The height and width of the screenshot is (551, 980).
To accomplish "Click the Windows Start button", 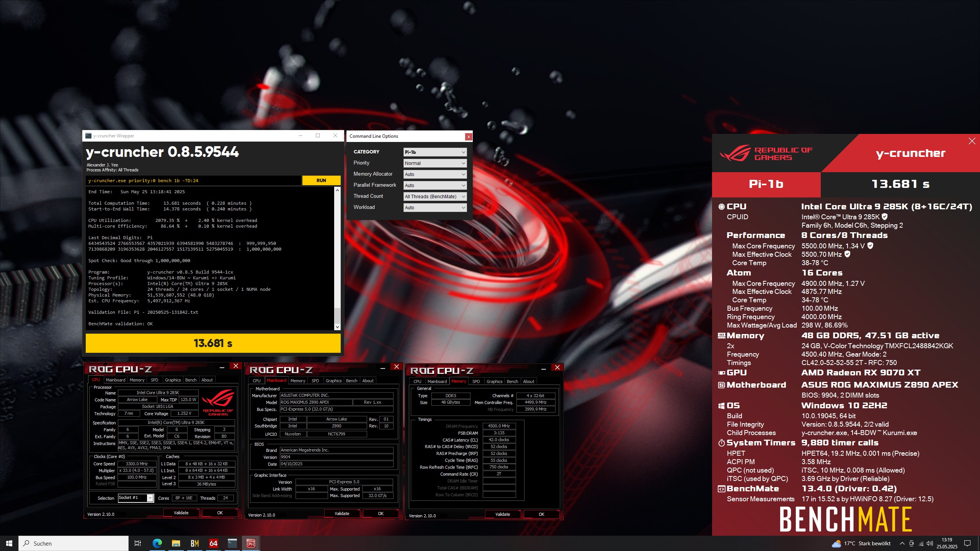I will (x=9, y=543).
